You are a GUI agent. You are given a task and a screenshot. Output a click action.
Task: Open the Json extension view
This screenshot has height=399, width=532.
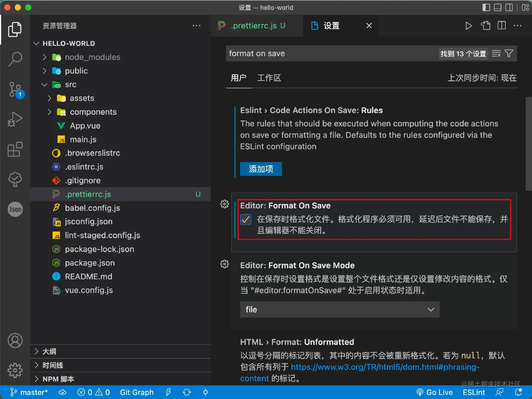click(x=15, y=209)
